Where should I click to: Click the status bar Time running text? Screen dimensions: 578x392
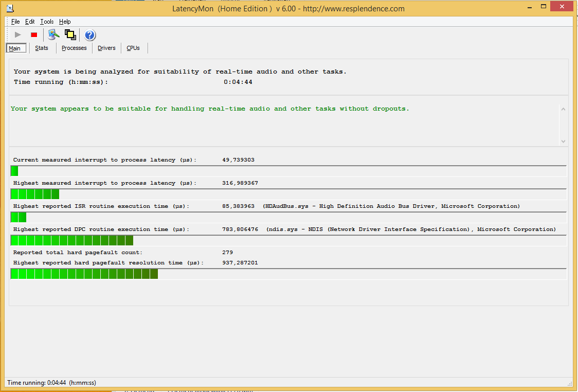(51, 383)
